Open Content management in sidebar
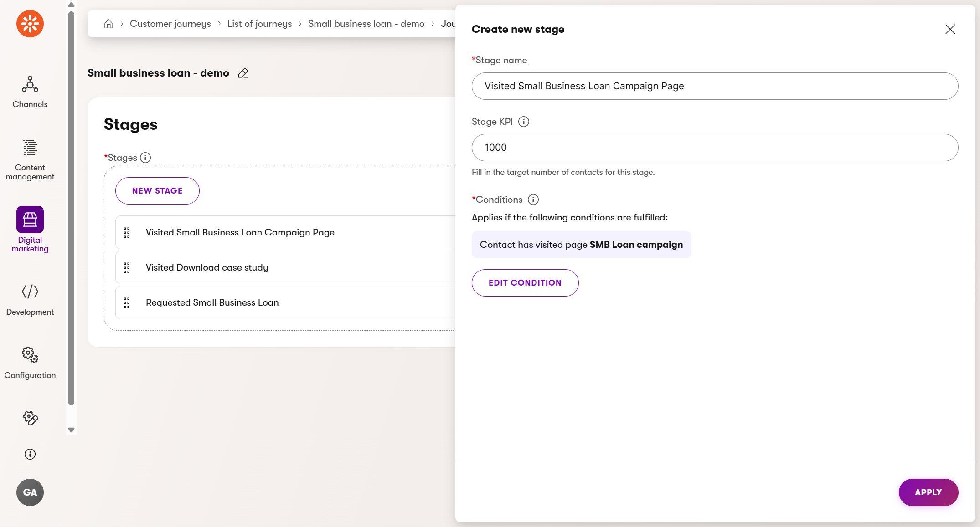 tap(30, 159)
